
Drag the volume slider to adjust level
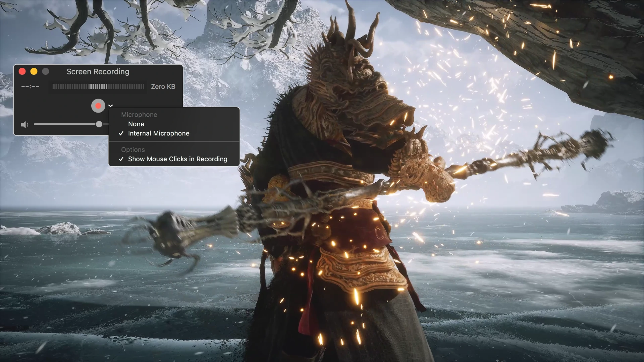98,124
